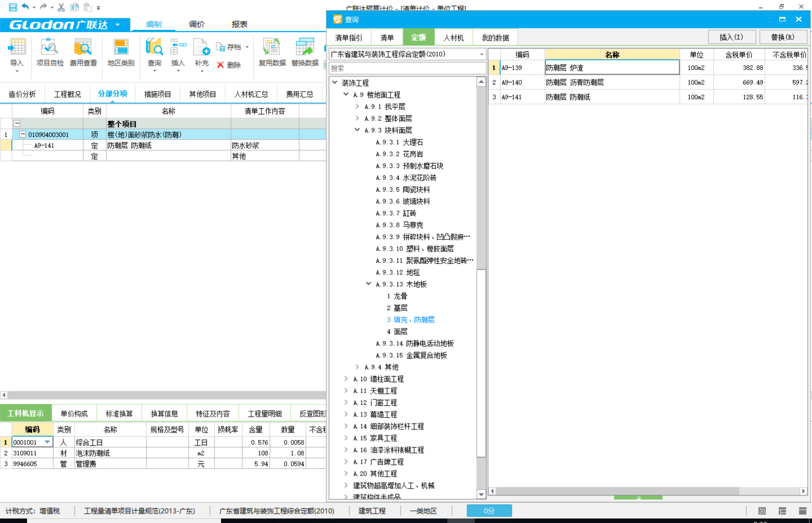Click the tree scrollbar down arrow
This screenshot has width=812, height=523.
[481, 494]
